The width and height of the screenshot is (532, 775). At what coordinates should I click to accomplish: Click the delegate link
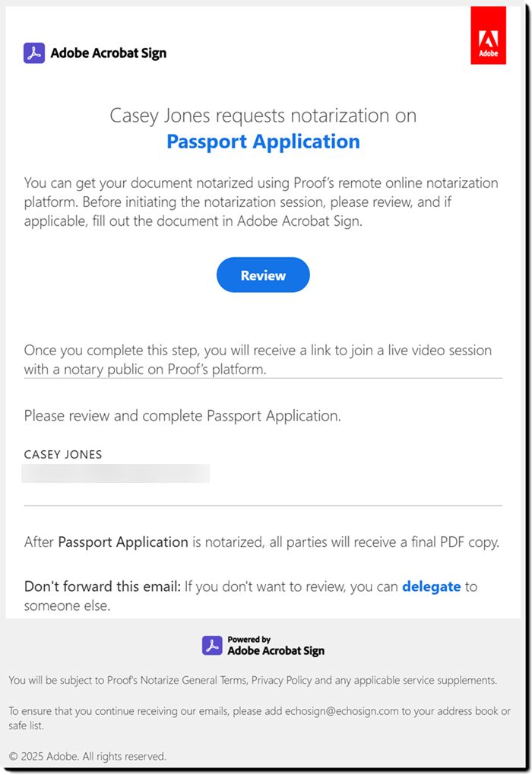431,586
